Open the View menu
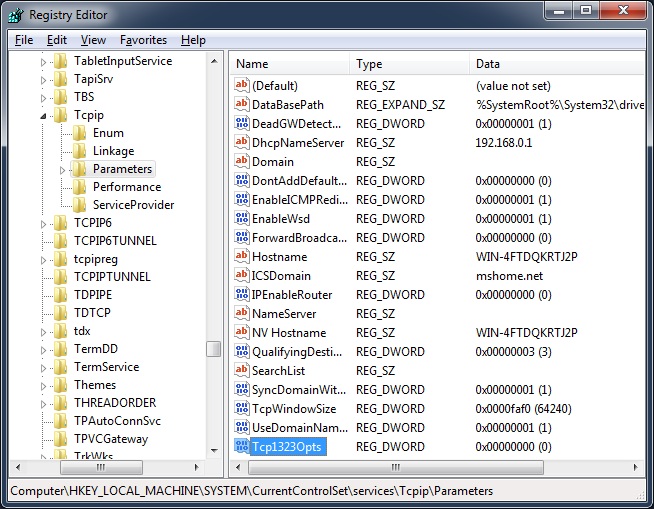Viewport: 654px width, 509px height. [93, 40]
